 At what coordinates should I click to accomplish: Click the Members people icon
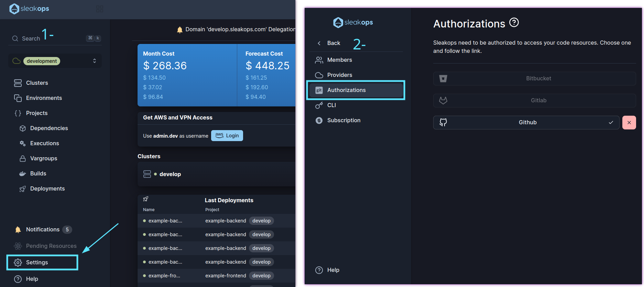click(319, 60)
